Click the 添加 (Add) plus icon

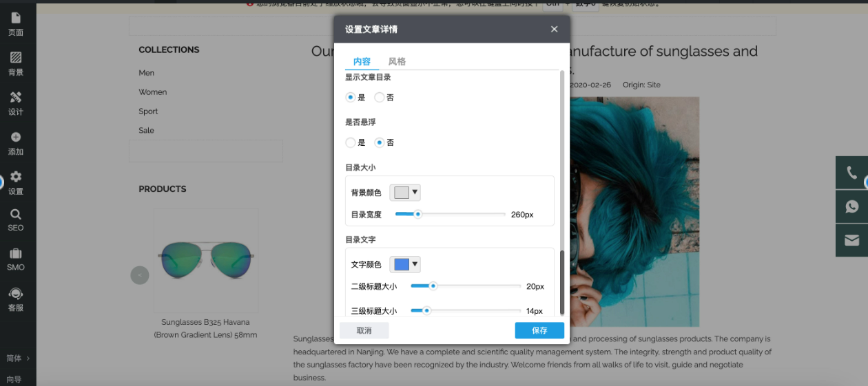tap(15, 142)
